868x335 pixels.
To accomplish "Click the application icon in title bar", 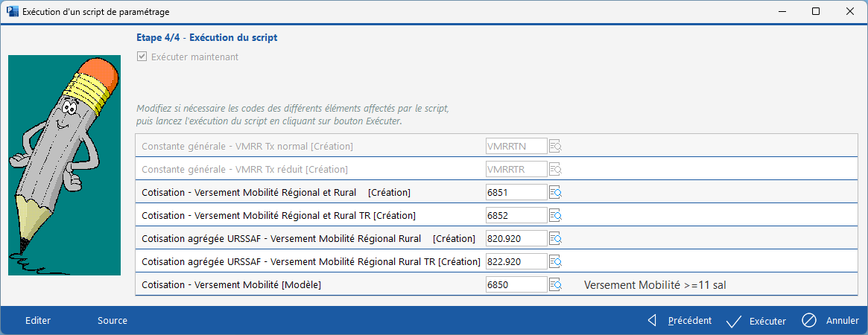I will [x=12, y=11].
